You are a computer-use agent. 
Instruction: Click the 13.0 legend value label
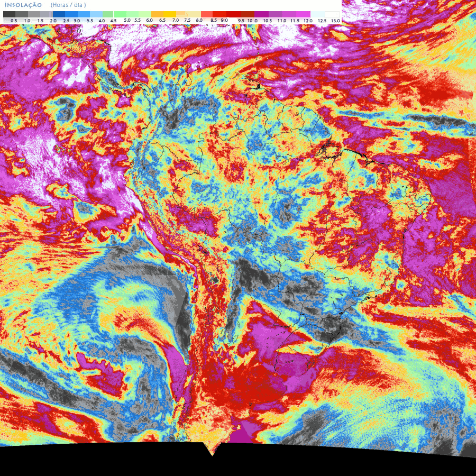335,20
